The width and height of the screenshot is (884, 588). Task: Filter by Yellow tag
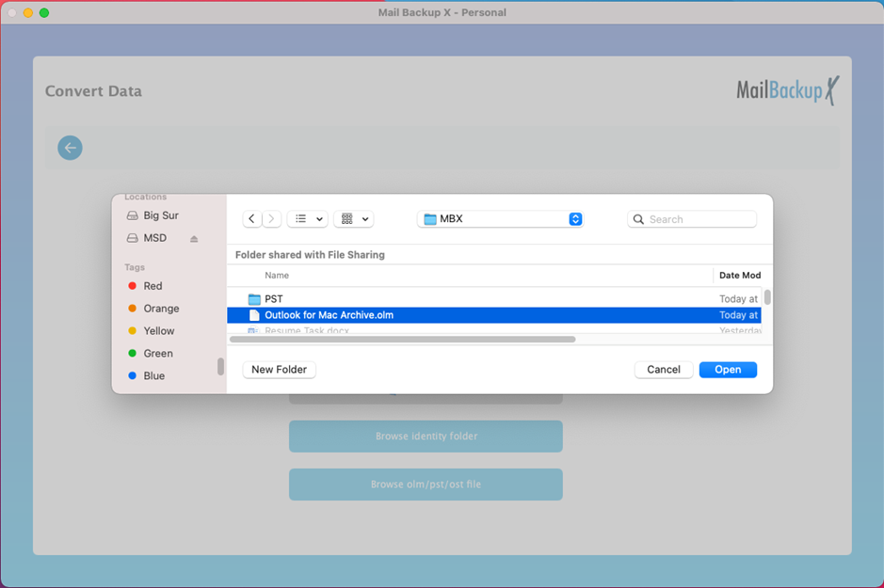coord(159,330)
